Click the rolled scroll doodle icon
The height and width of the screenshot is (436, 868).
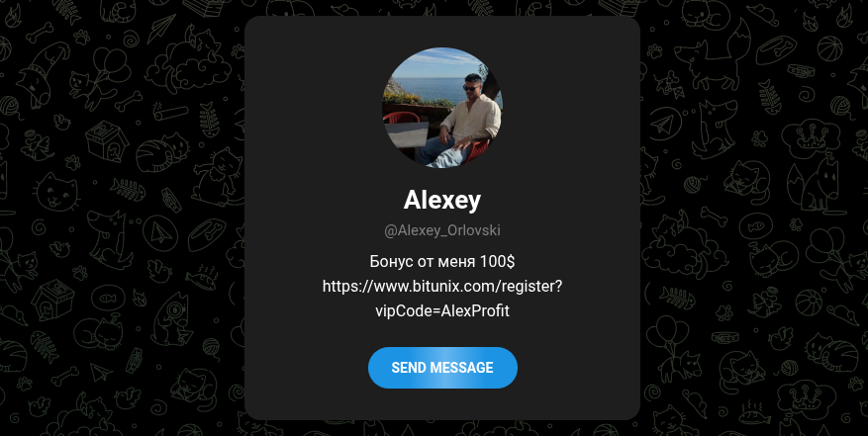pos(170,111)
